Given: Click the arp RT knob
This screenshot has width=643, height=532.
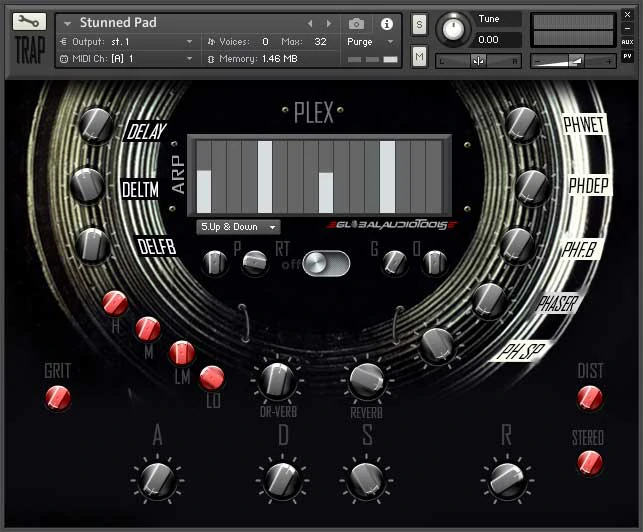Looking at the screenshot, I should tap(255, 262).
